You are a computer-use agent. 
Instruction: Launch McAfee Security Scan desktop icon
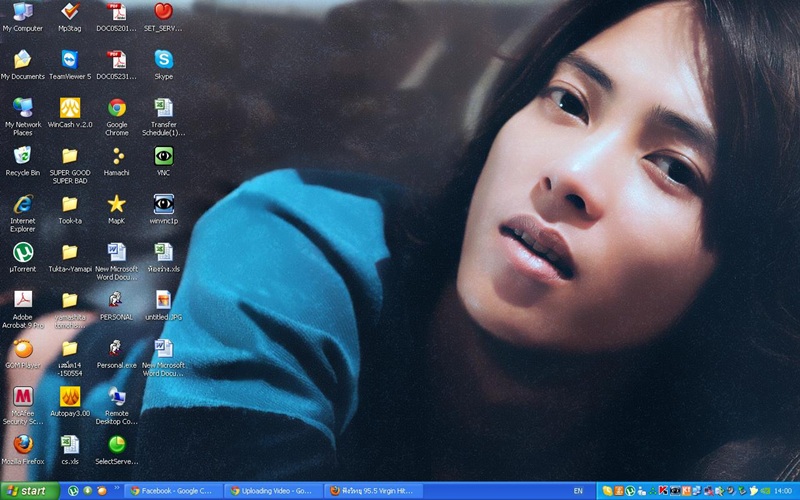point(23,406)
